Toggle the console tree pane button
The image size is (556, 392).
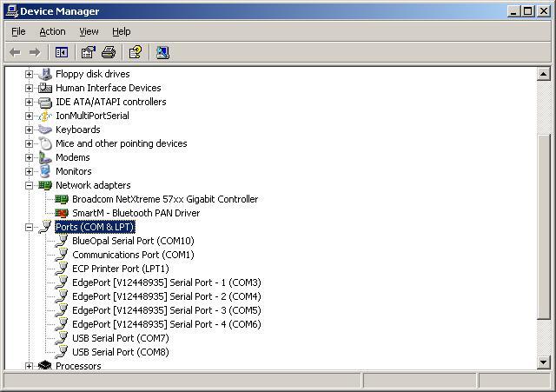(x=62, y=52)
